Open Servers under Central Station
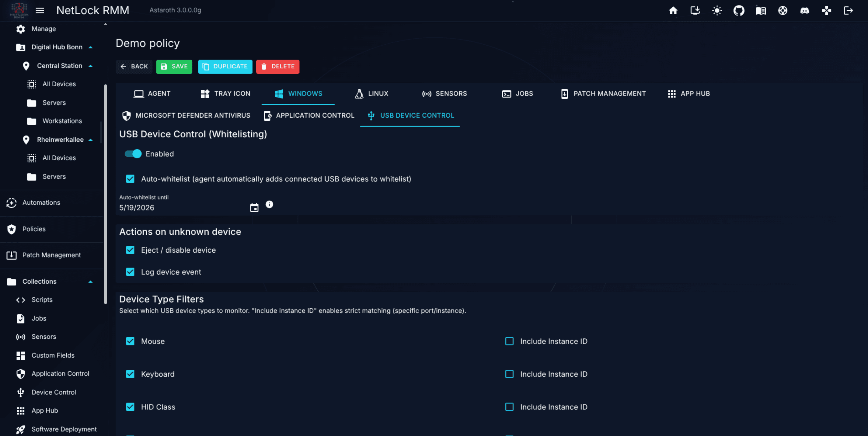 [x=54, y=103]
